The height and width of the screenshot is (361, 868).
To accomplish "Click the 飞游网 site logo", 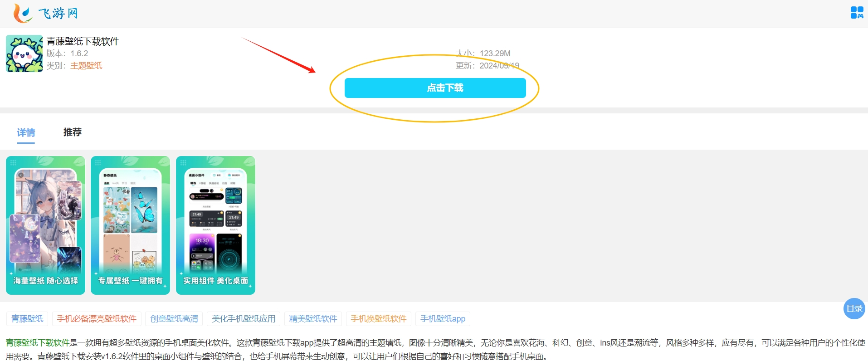I will click(x=45, y=13).
